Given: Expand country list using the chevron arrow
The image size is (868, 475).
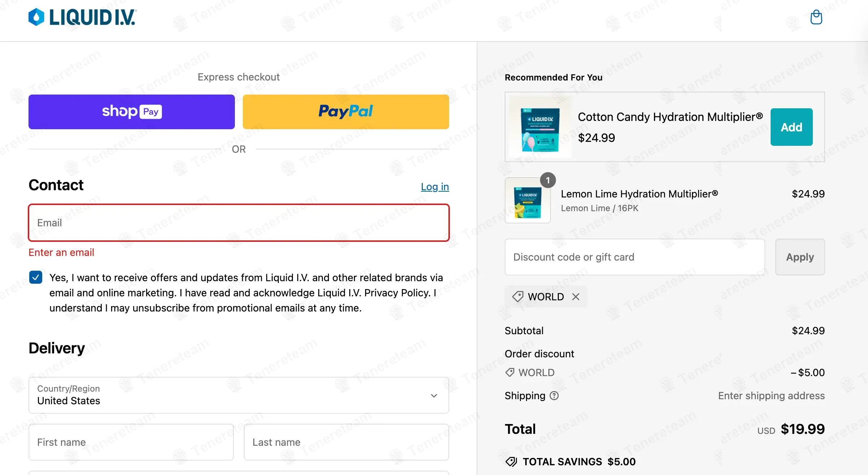Looking at the screenshot, I should click(434, 396).
